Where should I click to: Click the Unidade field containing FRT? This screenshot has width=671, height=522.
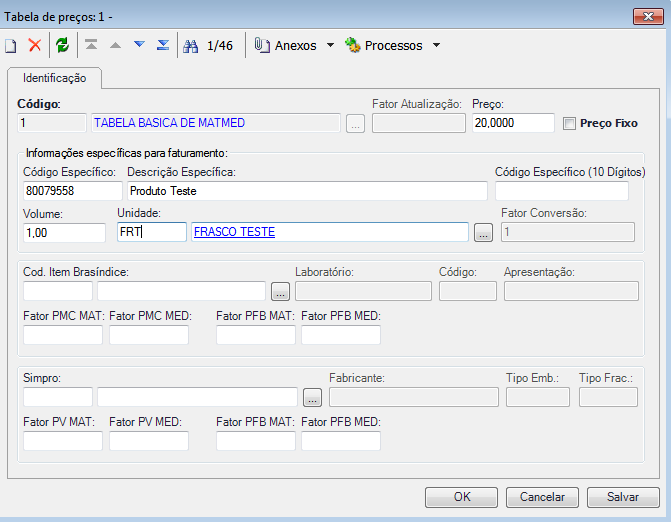tap(152, 232)
